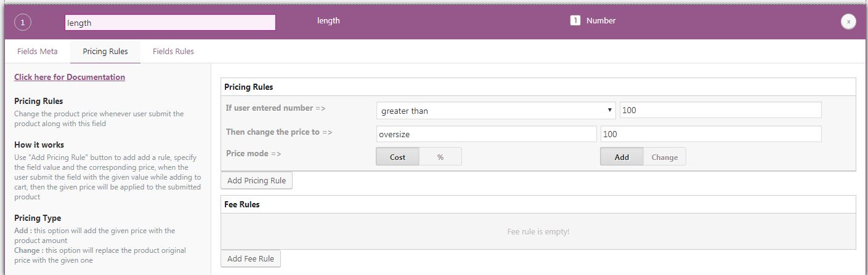Image resolution: width=868 pixels, height=275 pixels.
Task: Open the 'greater than' condition dropdown
Action: pyautogui.click(x=496, y=111)
